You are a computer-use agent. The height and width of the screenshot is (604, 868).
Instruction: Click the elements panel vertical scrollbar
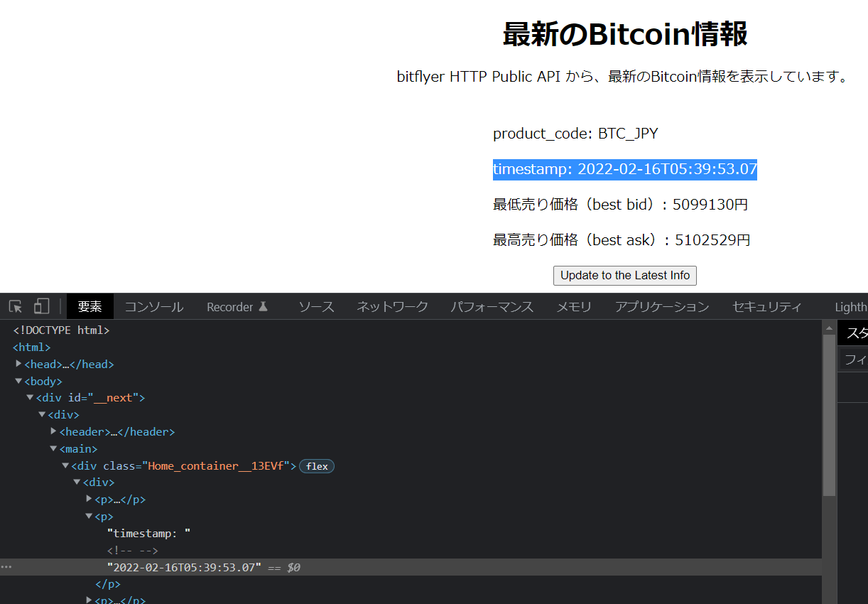click(829, 416)
